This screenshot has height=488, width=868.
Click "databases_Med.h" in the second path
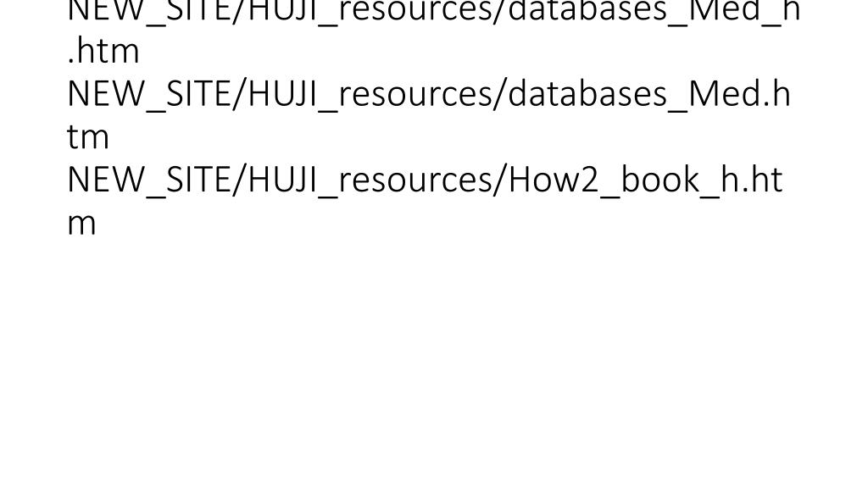point(648,95)
